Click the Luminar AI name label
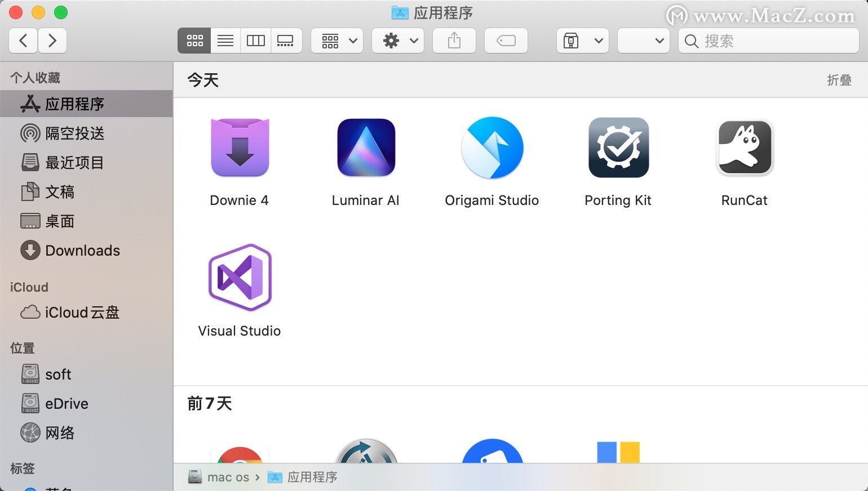This screenshot has width=868, height=491. tap(366, 200)
